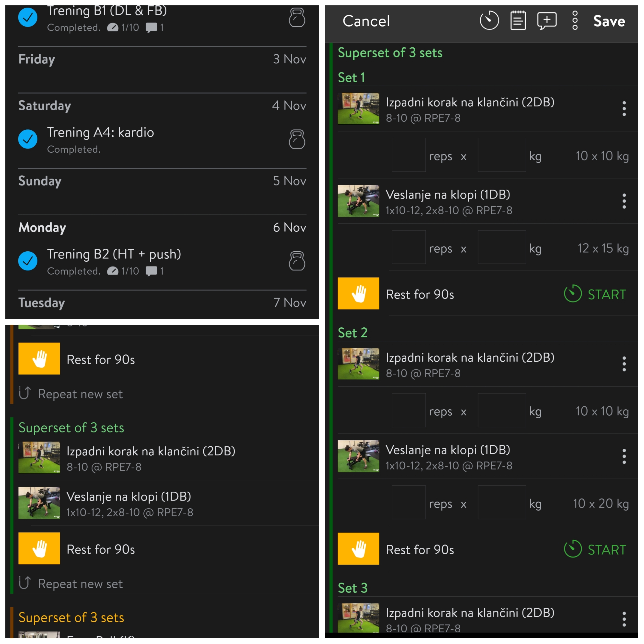Add a comment with speech bubble icon
The width and height of the screenshot is (644, 644).
point(547,21)
